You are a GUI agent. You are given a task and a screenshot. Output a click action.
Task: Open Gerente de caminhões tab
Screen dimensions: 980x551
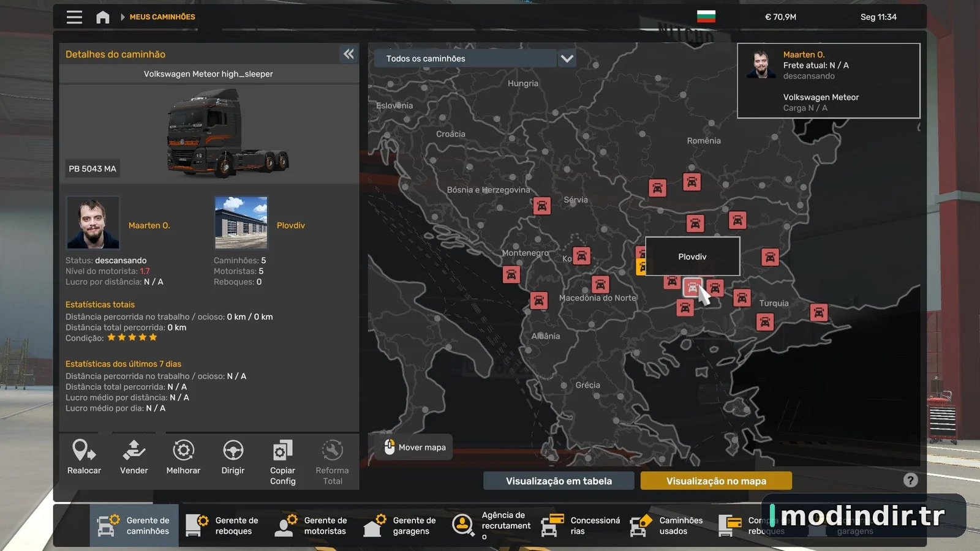(x=134, y=525)
